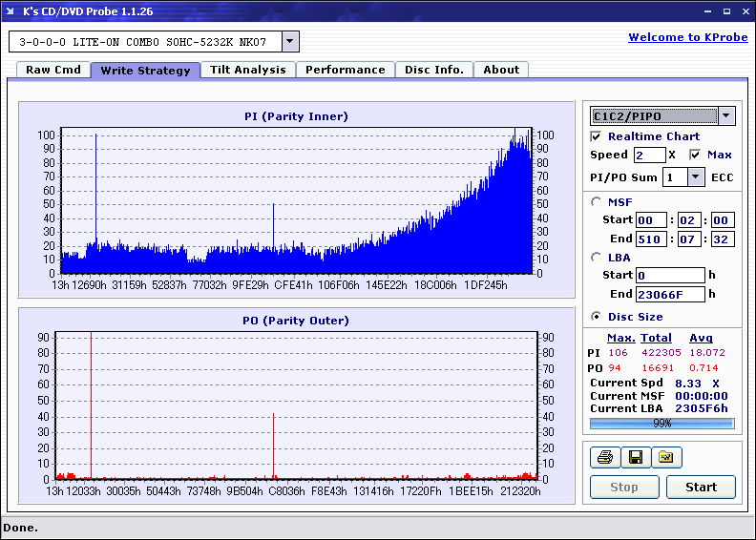The width and height of the screenshot is (756, 540).
Task: Click the KProbe title bar app icon
Action: pyautogui.click(x=10, y=11)
